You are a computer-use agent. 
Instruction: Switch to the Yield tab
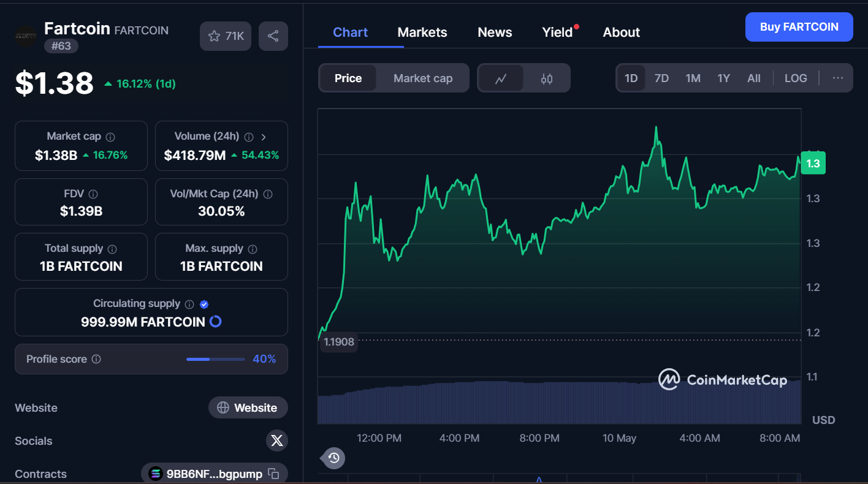coord(557,32)
